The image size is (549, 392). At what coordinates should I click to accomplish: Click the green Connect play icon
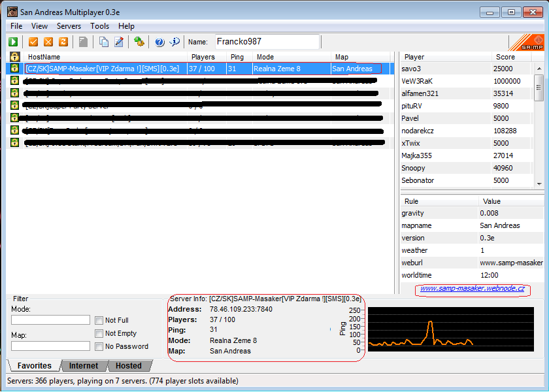coord(13,42)
